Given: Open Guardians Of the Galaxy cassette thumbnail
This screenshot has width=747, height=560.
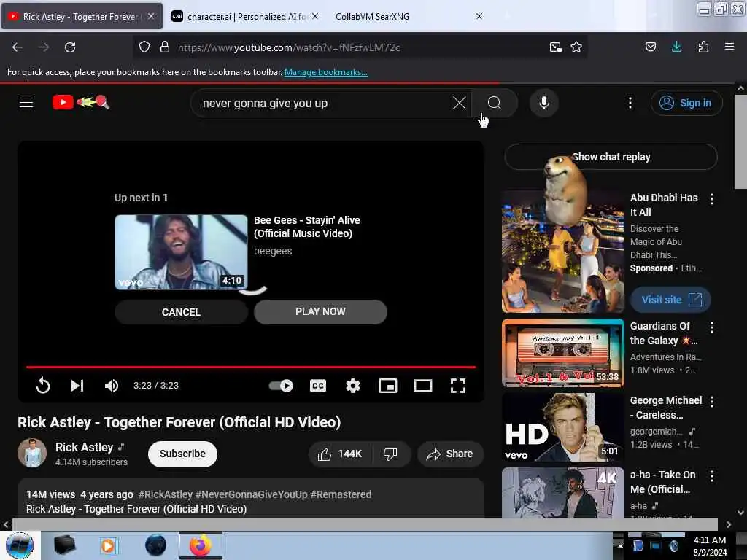Looking at the screenshot, I should pyautogui.click(x=562, y=353).
